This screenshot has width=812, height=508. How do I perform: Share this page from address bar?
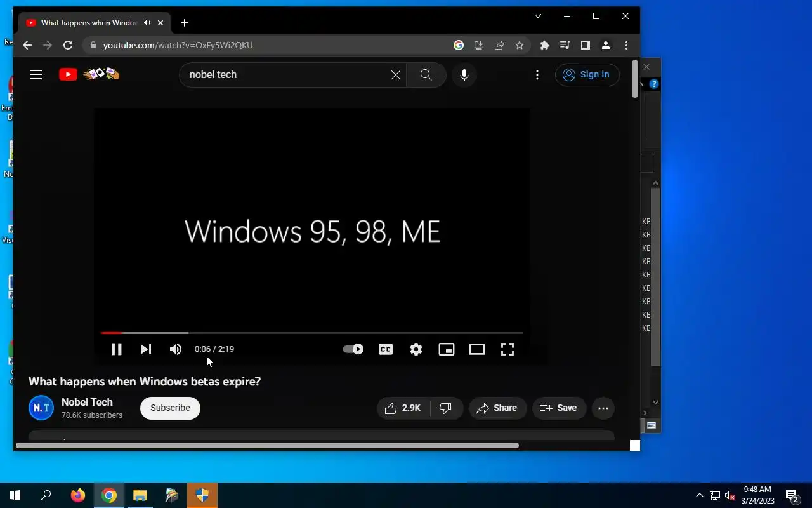coord(499,45)
